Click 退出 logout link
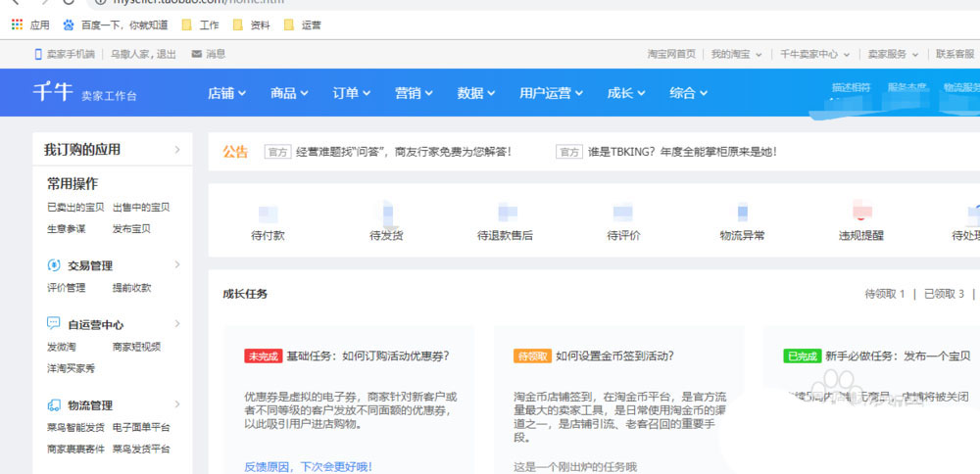Viewport: 980px width, 474px height. [x=167, y=54]
